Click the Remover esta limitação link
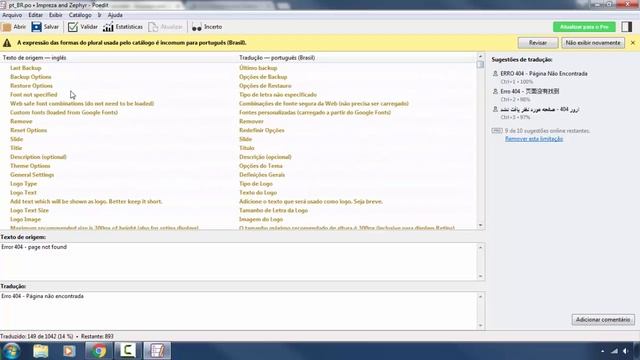Screen dimensions: 640x360 coord(534,139)
